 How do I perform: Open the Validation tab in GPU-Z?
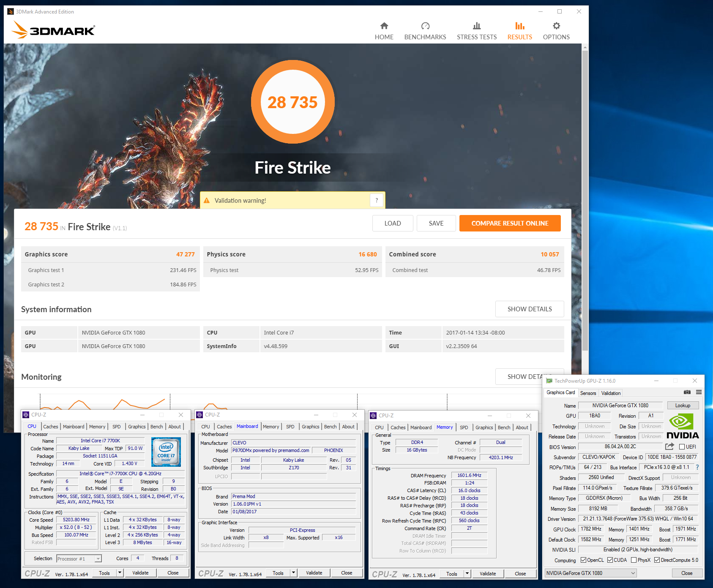tap(611, 393)
